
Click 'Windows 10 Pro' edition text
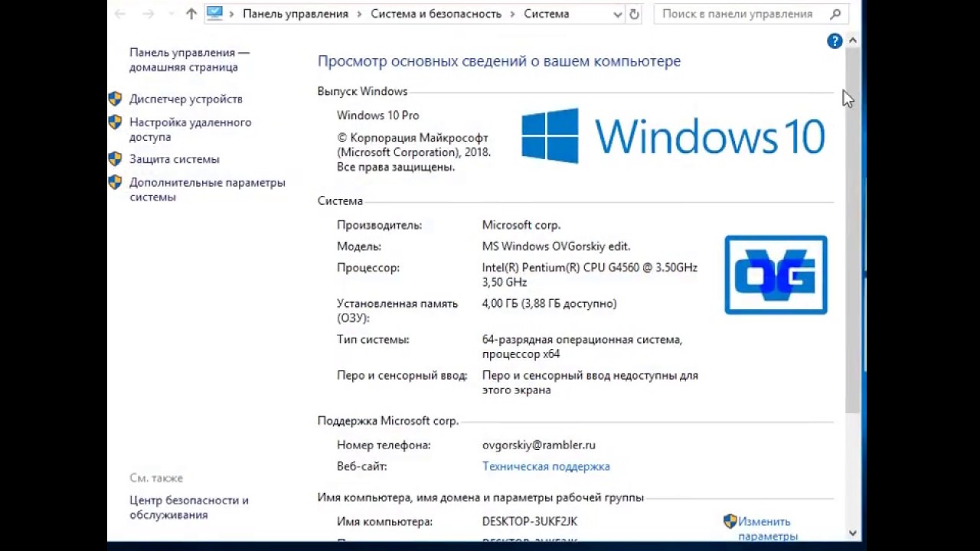(378, 116)
